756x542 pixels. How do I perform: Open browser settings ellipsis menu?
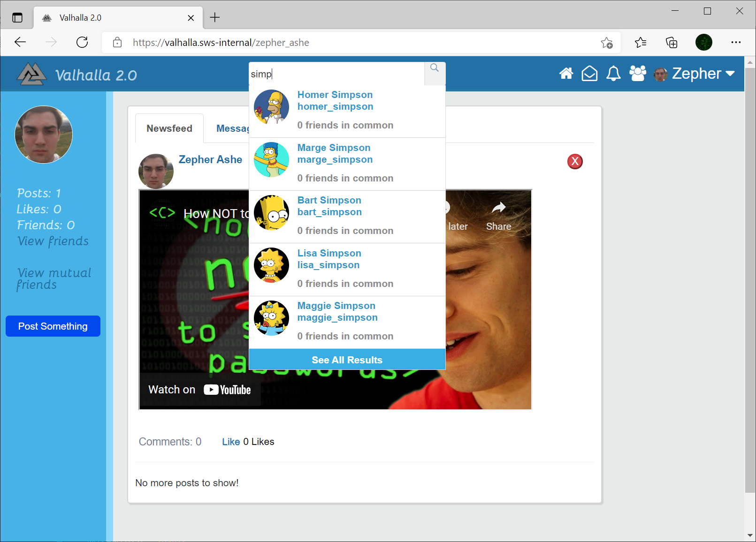[736, 43]
